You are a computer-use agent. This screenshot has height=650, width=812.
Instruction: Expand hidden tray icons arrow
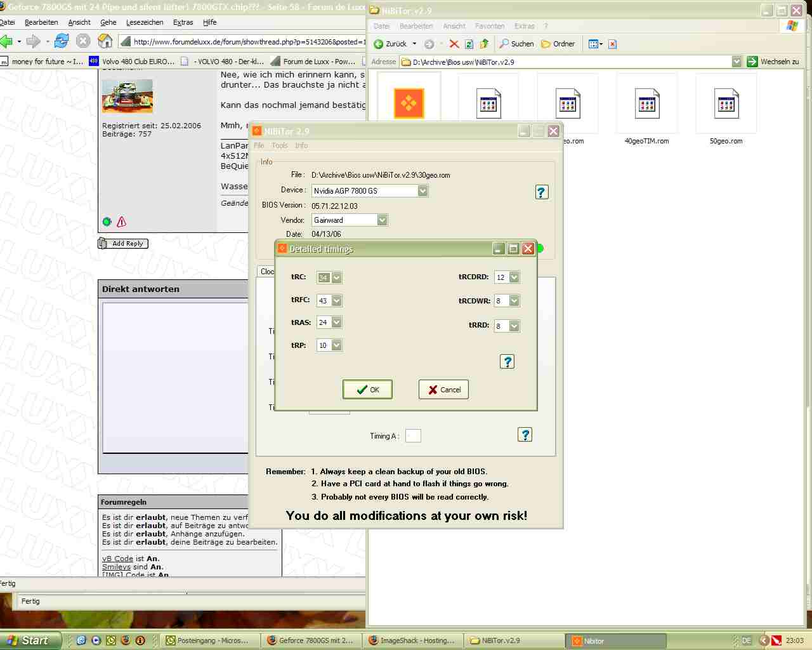pyautogui.click(x=764, y=640)
